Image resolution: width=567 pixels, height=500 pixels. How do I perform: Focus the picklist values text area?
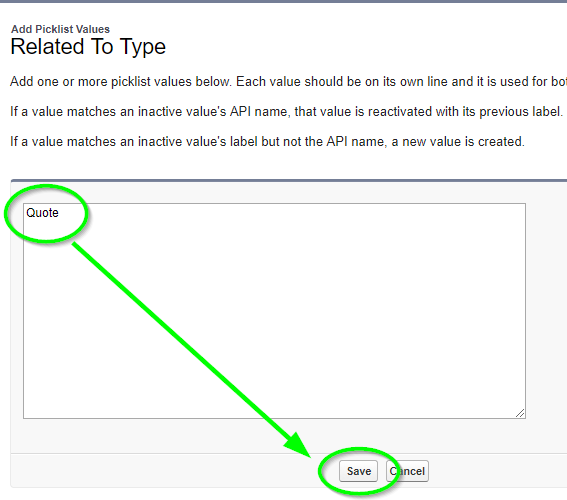[x=274, y=311]
